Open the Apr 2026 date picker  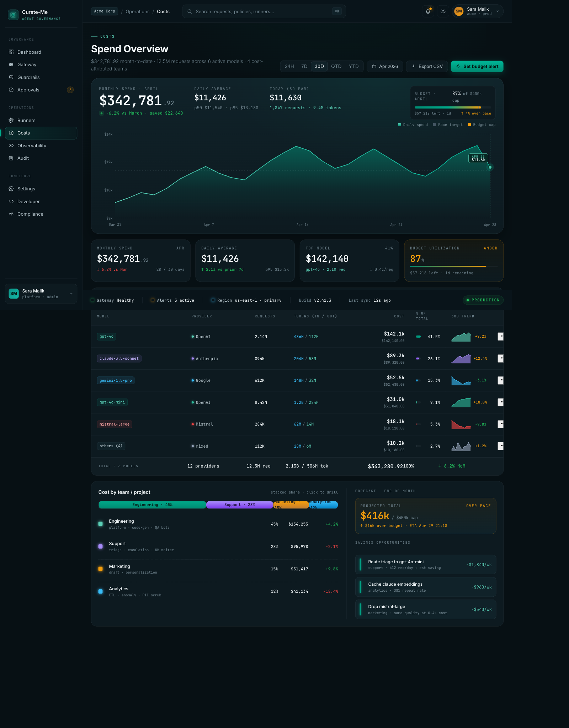pos(385,67)
